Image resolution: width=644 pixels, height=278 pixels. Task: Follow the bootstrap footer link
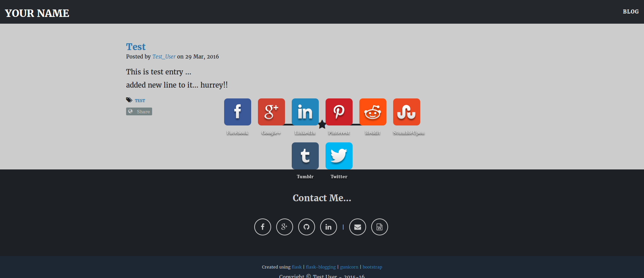[x=372, y=267]
